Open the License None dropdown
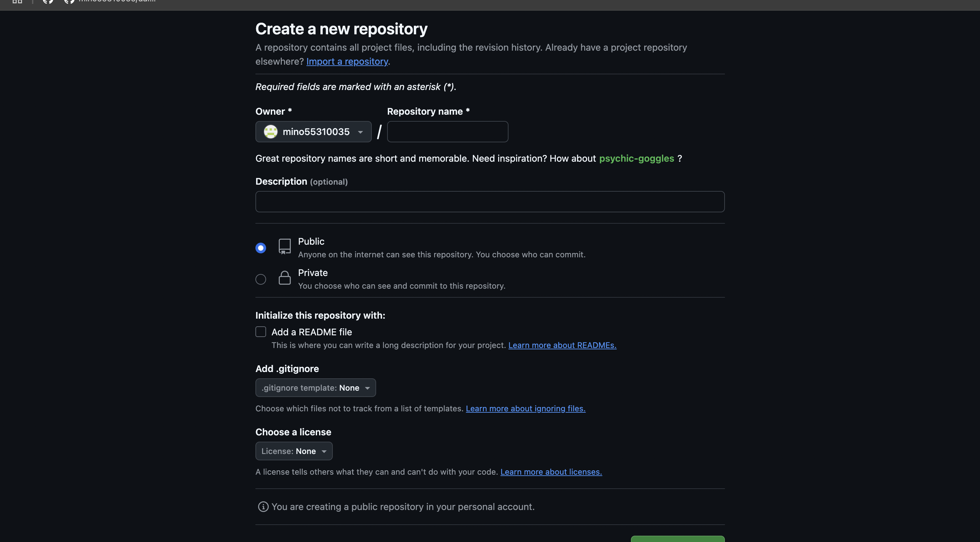Screen dimensions: 980x542 pyautogui.click(x=294, y=451)
